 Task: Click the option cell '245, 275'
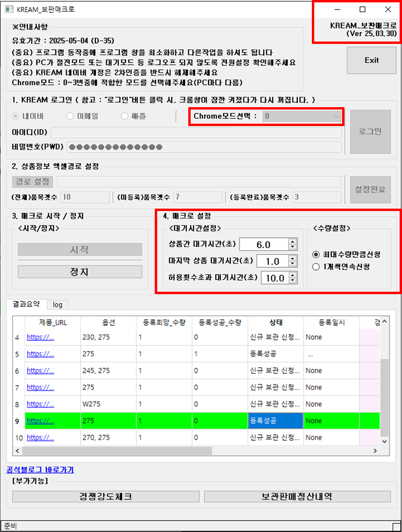109,371
